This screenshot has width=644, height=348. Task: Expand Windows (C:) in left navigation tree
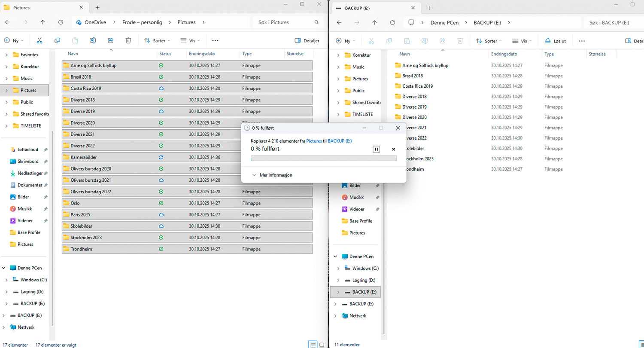point(6,280)
